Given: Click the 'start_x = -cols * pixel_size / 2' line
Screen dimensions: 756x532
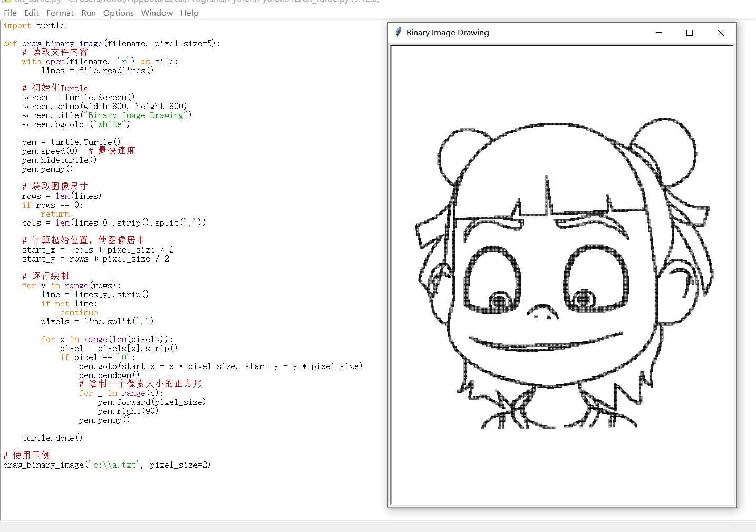Looking at the screenshot, I should tap(98, 250).
